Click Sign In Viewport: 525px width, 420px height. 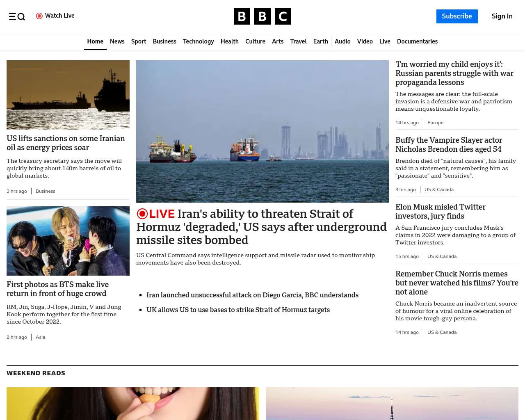tap(502, 16)
